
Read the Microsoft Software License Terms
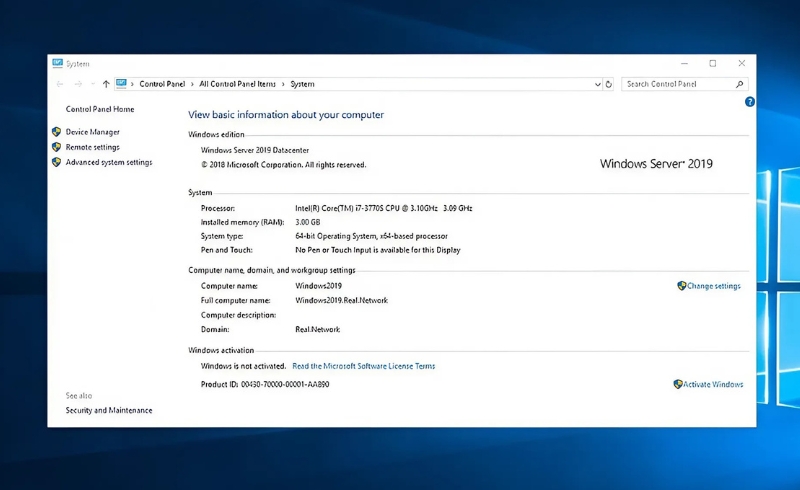(x=364, y=366)
